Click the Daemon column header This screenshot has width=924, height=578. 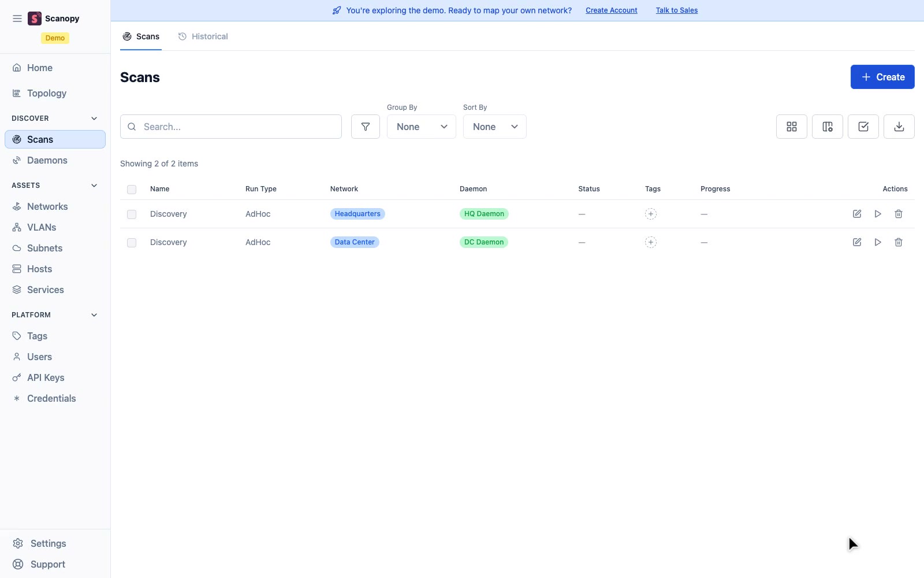(x=474, y=189)
